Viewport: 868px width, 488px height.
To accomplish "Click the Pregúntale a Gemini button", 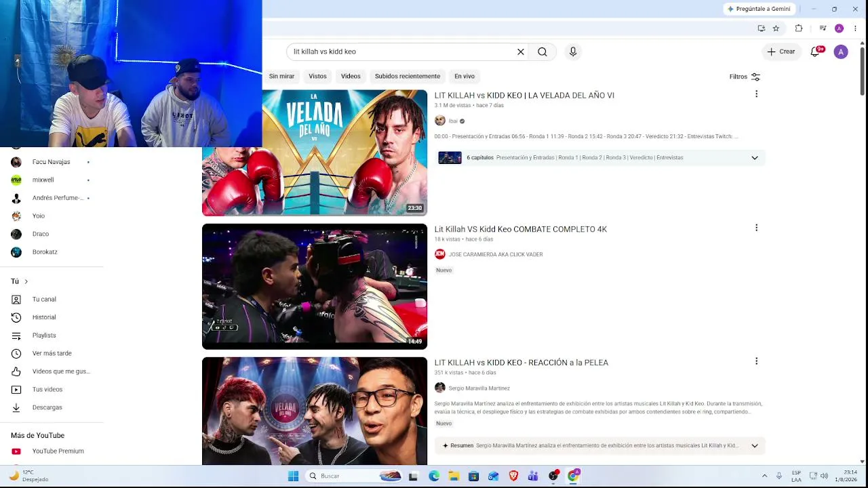I will (759, 9).
